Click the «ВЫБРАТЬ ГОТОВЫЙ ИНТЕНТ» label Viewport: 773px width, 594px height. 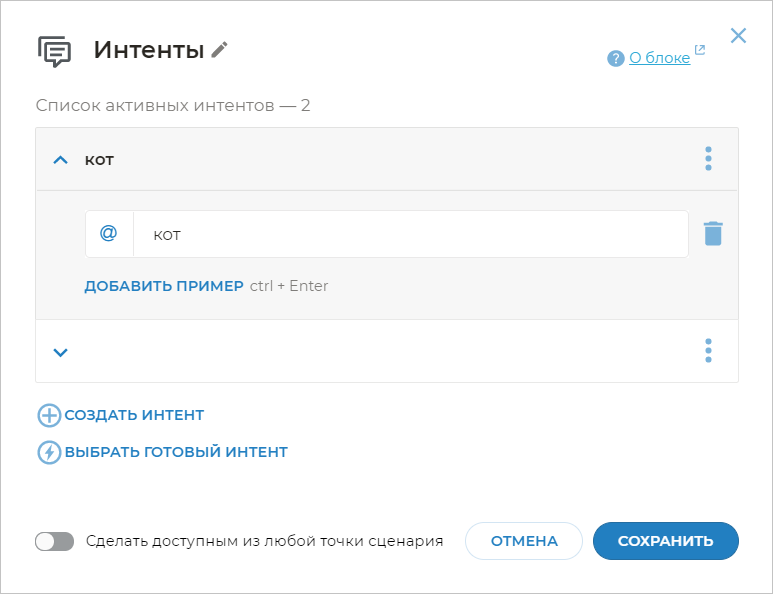(176, 452)
